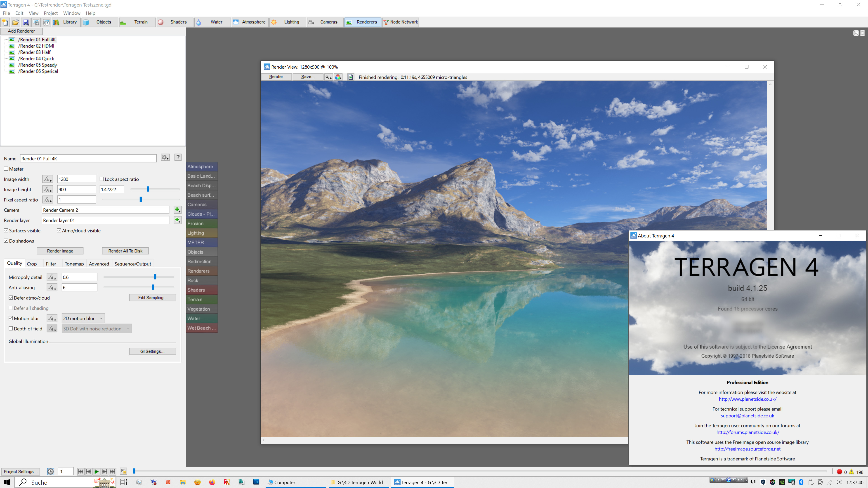Open animation menu for Image width
The height and width of the screenshot is (488, 868).
[47, 179]
